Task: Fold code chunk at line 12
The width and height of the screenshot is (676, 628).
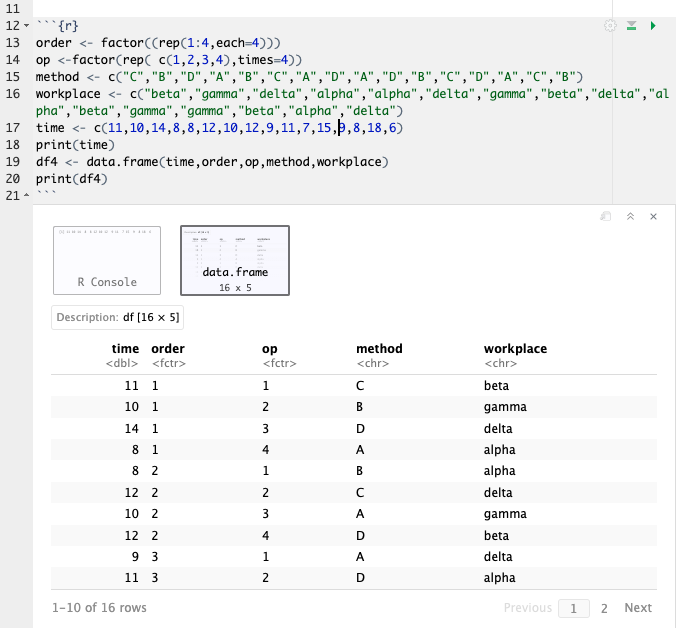Action: 27,26
